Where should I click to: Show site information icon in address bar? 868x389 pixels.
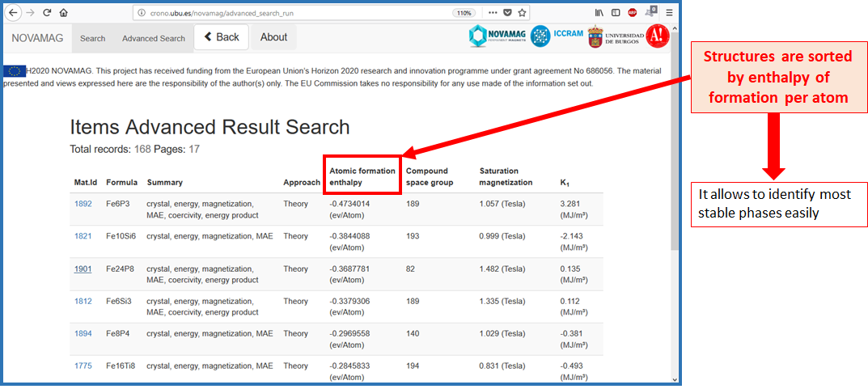(141, 13)
